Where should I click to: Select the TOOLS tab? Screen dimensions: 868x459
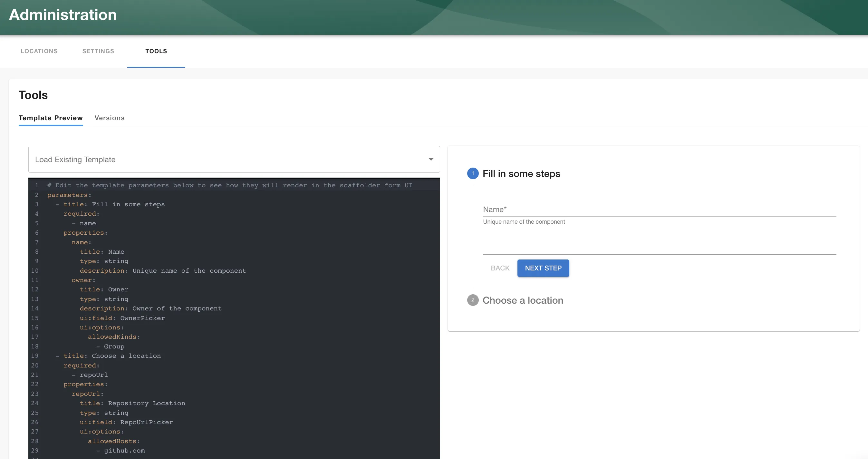(156, 51)
